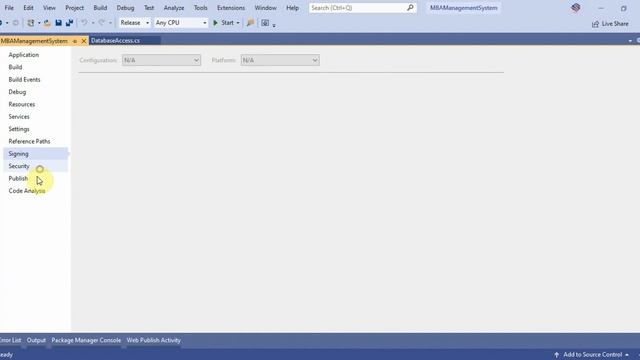Open the Web Publish Activity tab
640x360 pixels.
(153, 340)
